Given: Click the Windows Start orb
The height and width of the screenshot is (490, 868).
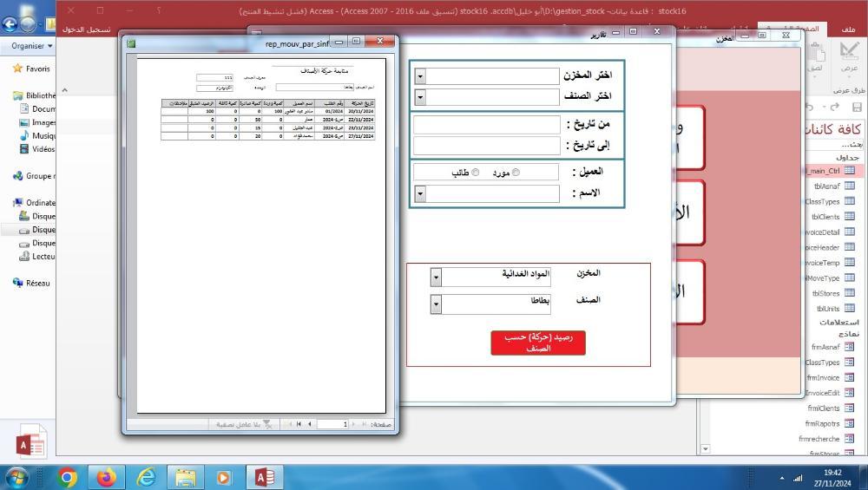Looking at the screenshot, I should tap(16, 477).
